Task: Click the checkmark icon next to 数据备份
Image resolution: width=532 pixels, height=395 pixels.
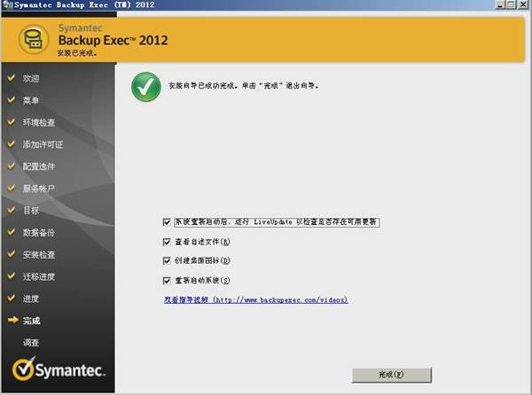Action: [12, 232]
